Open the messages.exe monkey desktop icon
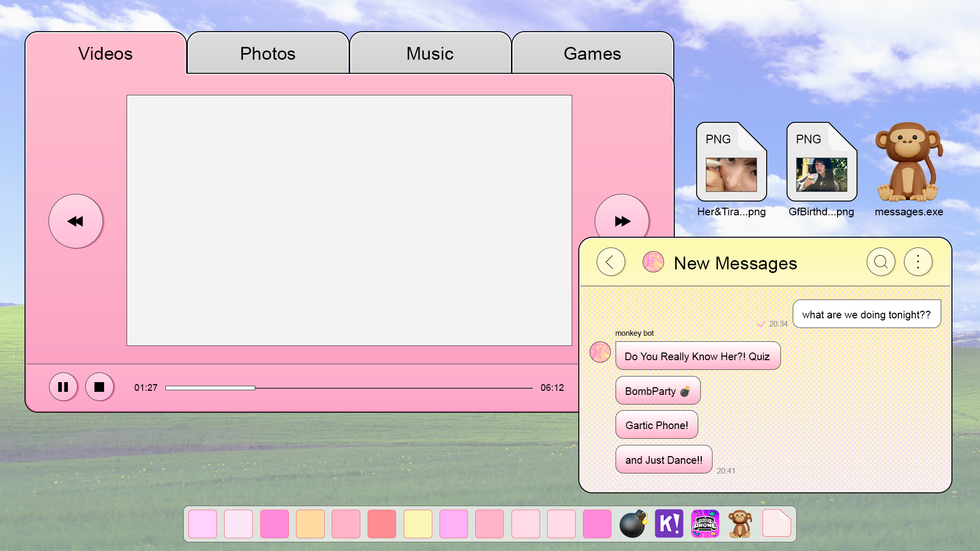The width and height of the screenshot is (980, 551). pos(909,163)
